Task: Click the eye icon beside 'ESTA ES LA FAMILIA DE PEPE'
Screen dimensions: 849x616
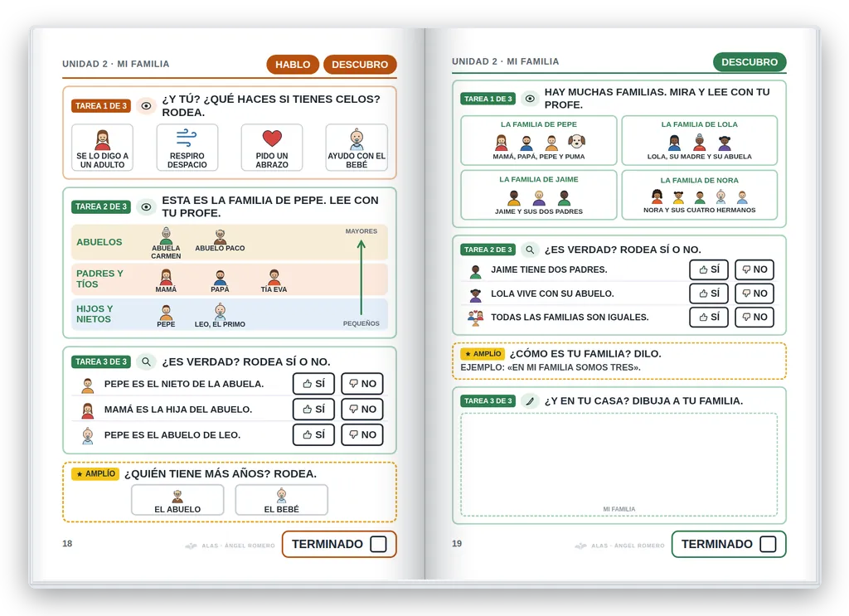Action: pyautogui.click(x=146, y=206)
